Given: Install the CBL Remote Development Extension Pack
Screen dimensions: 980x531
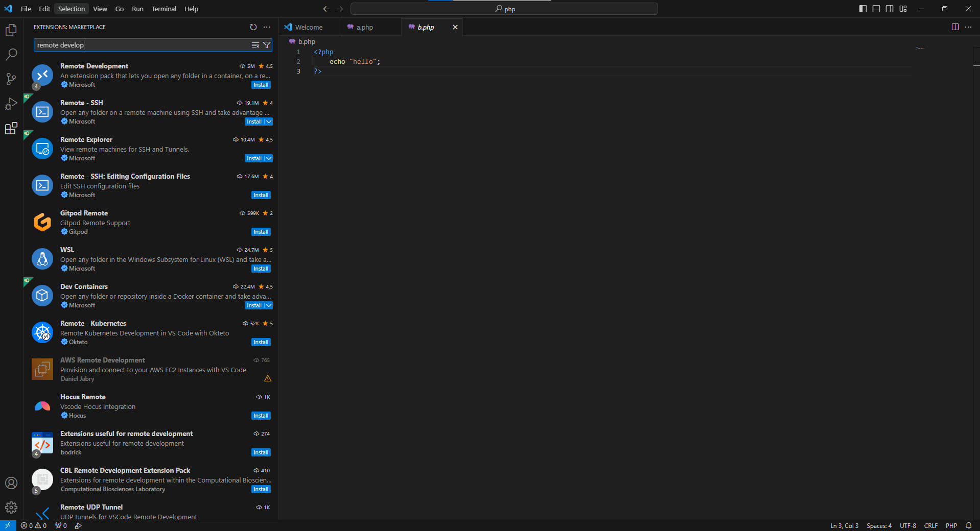Looking at the screenshot, I should (261, 489).
